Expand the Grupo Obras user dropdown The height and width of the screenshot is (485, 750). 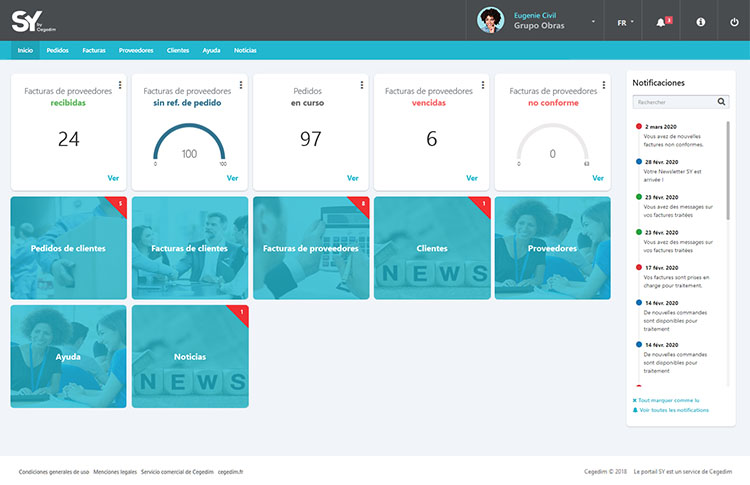[x=593, y=21]
